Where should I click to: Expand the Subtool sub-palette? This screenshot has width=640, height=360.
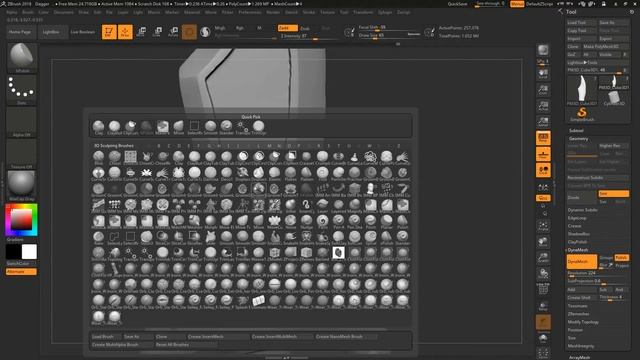click(x=576, y=131)
